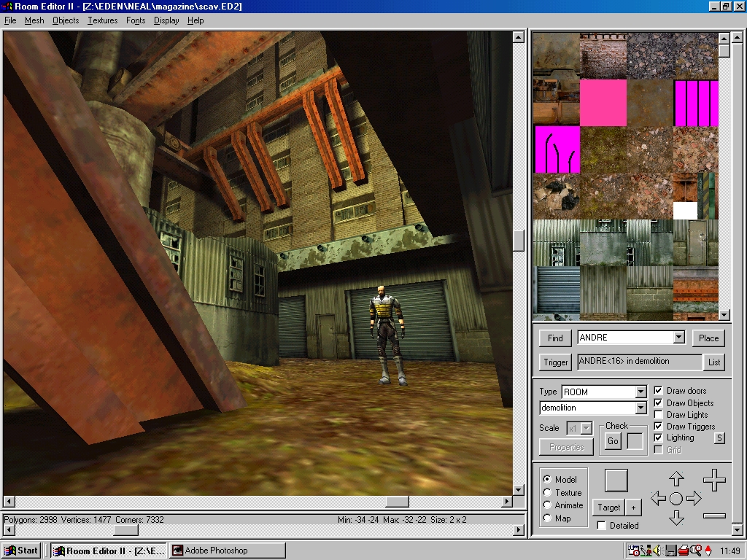Click the Room Editor title bar icon
Screen dimensions: 747x560
(7, 6)
